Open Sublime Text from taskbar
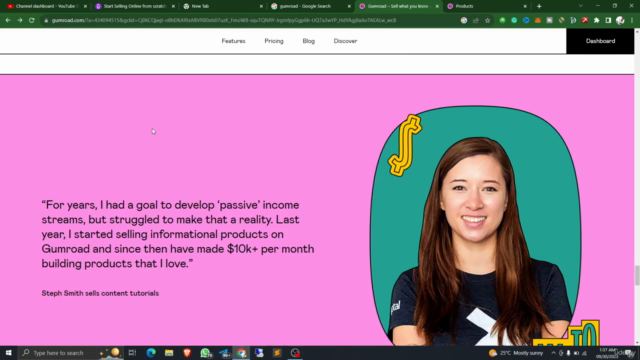Viewport: 640px width, 360px height. (277, 353)
